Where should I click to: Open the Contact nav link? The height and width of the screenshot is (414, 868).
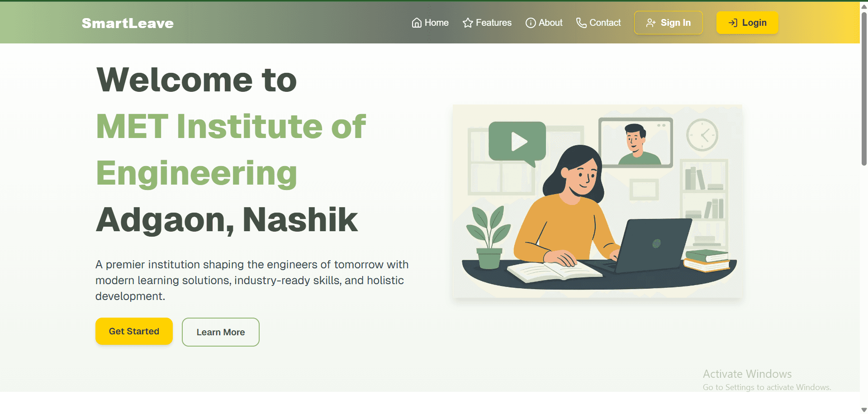click(x=598, y=23)
